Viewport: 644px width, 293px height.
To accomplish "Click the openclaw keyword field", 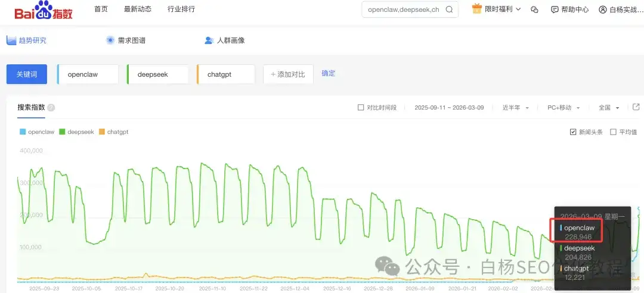I will 88,74.
